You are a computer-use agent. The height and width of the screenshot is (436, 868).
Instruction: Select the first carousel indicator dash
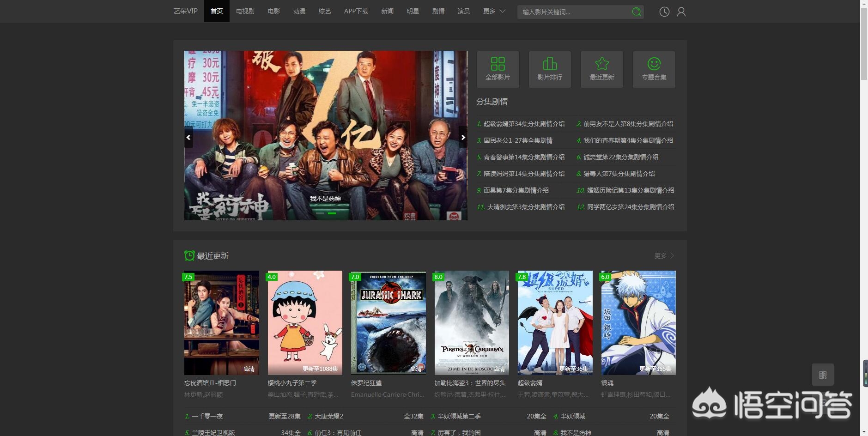point(320,213)
